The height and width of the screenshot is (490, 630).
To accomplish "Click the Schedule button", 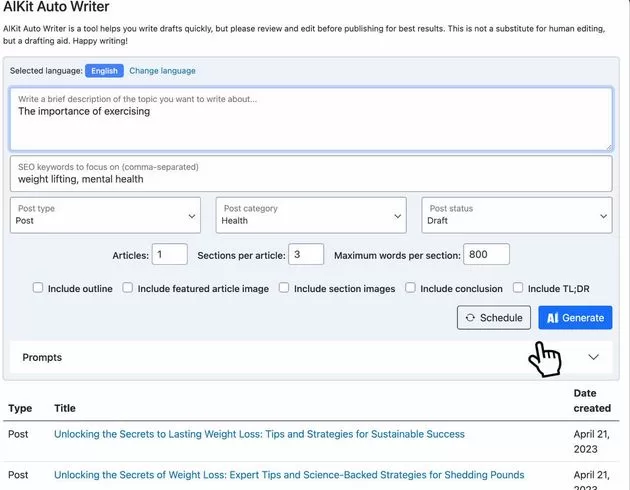I will click(493, 318).
